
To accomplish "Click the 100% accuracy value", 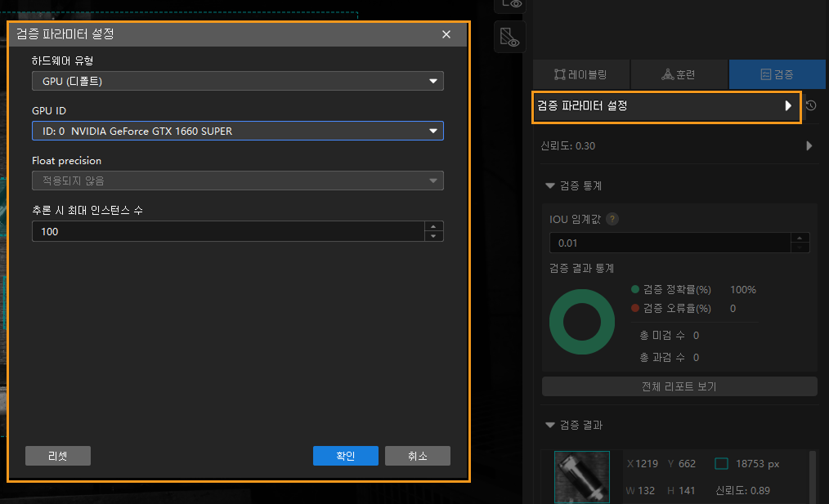I will coord(743,289).
